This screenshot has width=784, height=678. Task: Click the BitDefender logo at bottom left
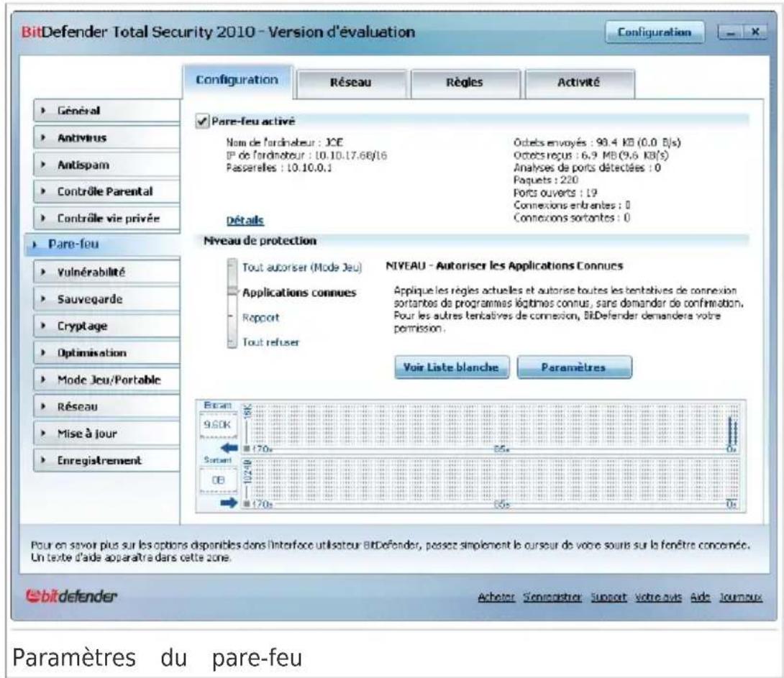tap(71, 596)
